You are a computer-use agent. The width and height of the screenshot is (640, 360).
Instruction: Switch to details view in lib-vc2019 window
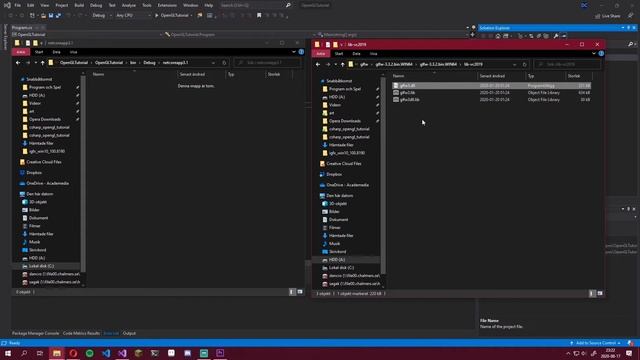pyautogui.click(x=592, y=293)
